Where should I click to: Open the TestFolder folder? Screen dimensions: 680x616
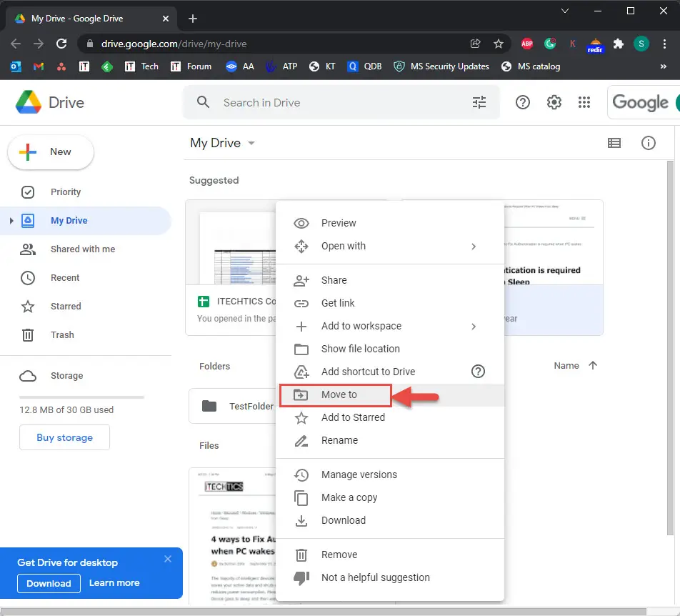[x=232, y=406]
